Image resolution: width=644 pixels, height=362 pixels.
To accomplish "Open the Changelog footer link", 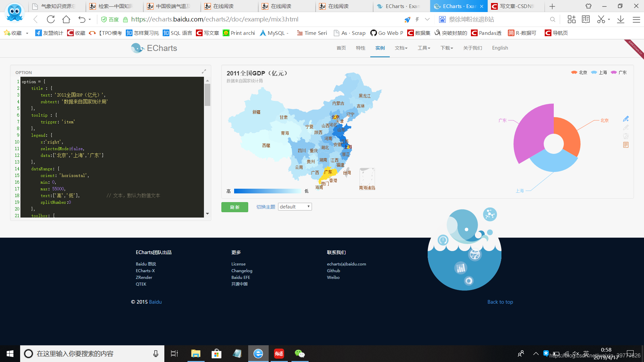I will click(242, 271).
